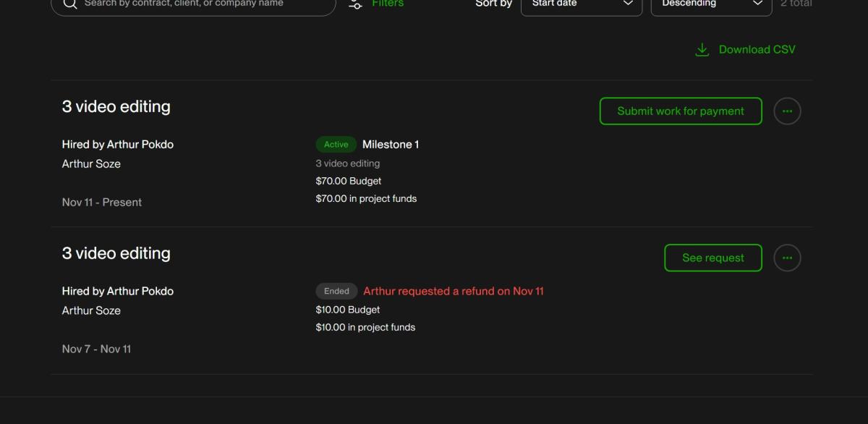Click the Nov 11 - Present date range
The width and height of the screenshot is (868, 424).
[x=102, y=203]
